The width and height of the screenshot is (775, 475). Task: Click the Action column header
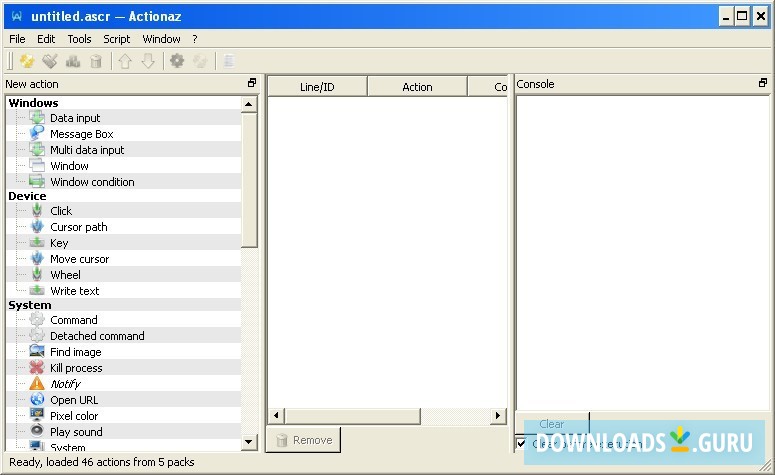pos(417,87)
